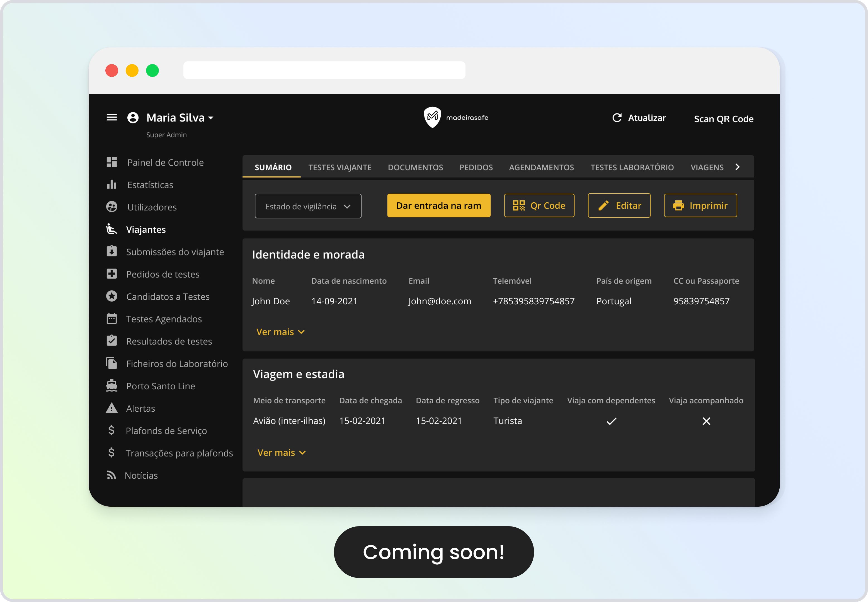Click the Editar button
Viewport: 868px width, 602px height.
(619, 206)
